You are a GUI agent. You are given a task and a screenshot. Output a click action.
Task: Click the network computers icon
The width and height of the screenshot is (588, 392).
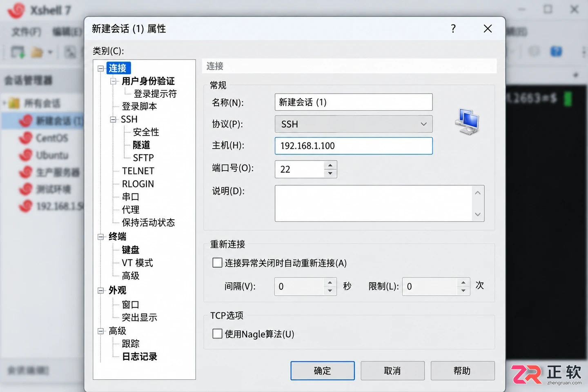point(467,122)
